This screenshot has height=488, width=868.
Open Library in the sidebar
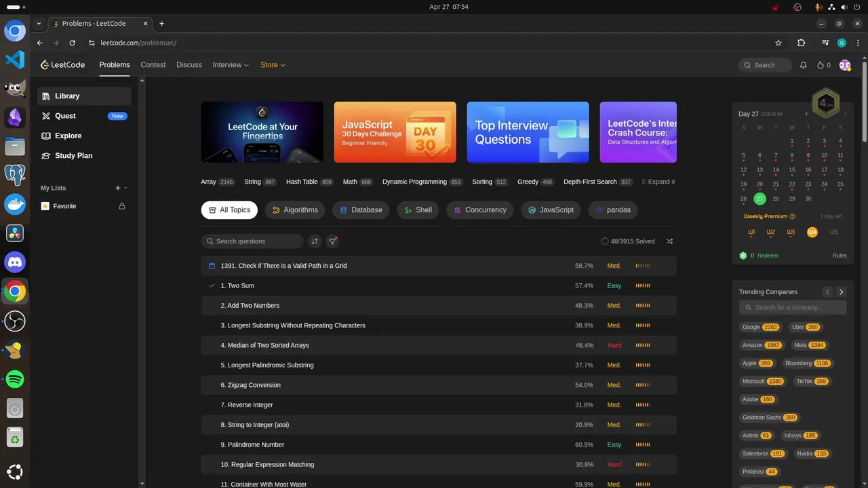[84, 96]
